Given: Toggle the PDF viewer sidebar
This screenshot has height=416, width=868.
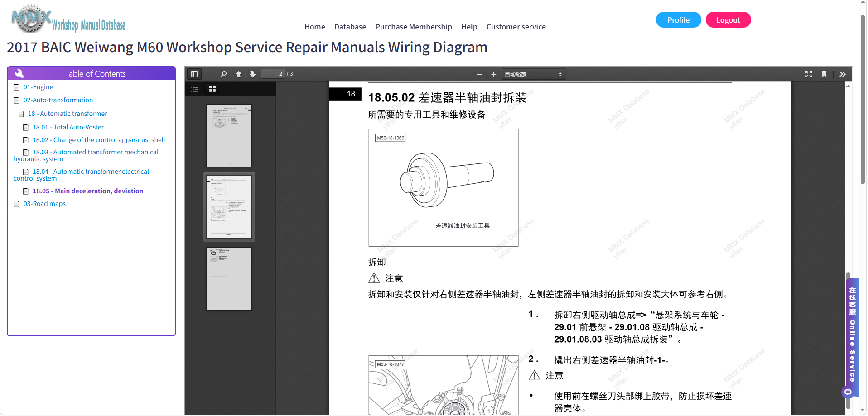Looking at the screenshot, I should (x=194, y=74).
